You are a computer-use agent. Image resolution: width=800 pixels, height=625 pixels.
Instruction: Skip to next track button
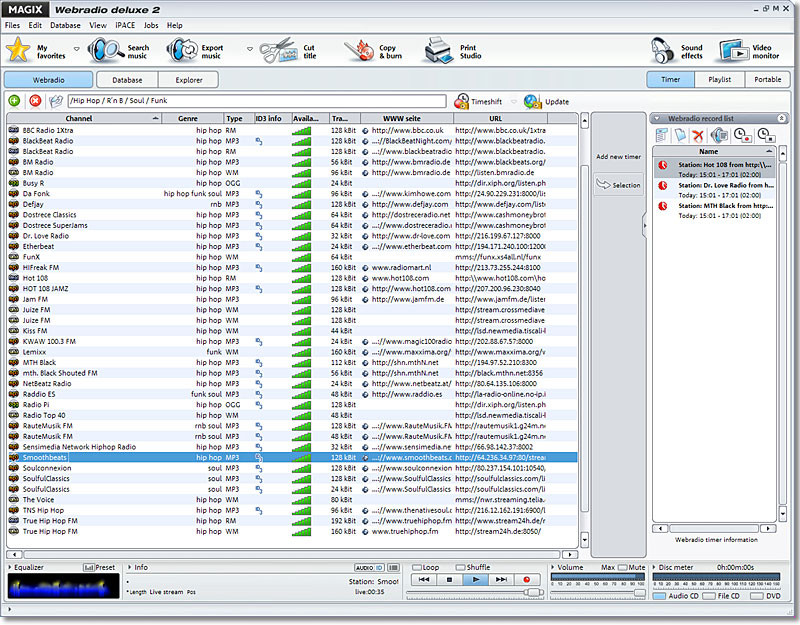(x=501, y=580)
